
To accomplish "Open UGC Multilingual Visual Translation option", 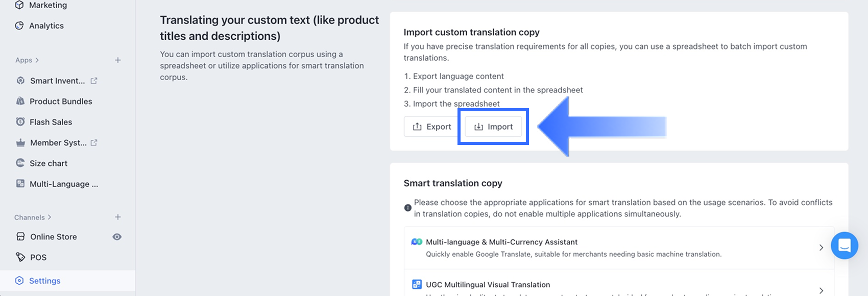I will click(488, 285).
